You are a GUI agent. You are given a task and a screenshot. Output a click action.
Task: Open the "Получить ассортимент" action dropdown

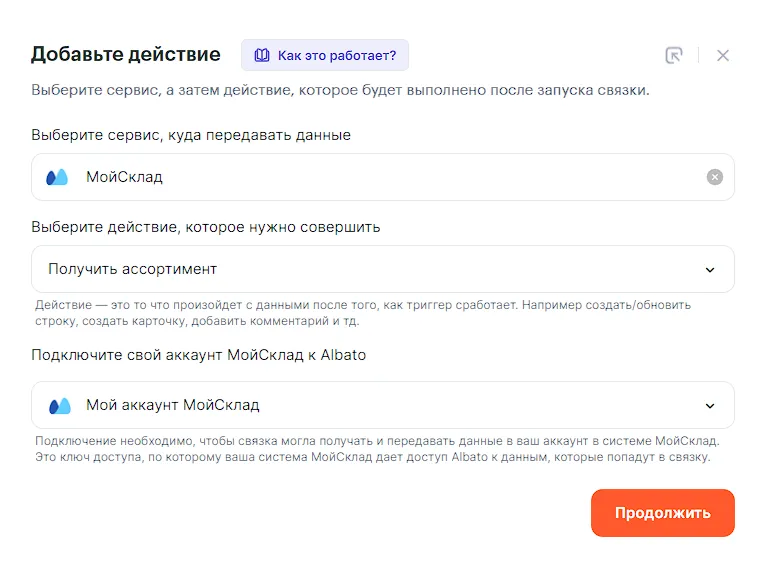[380, 269]
